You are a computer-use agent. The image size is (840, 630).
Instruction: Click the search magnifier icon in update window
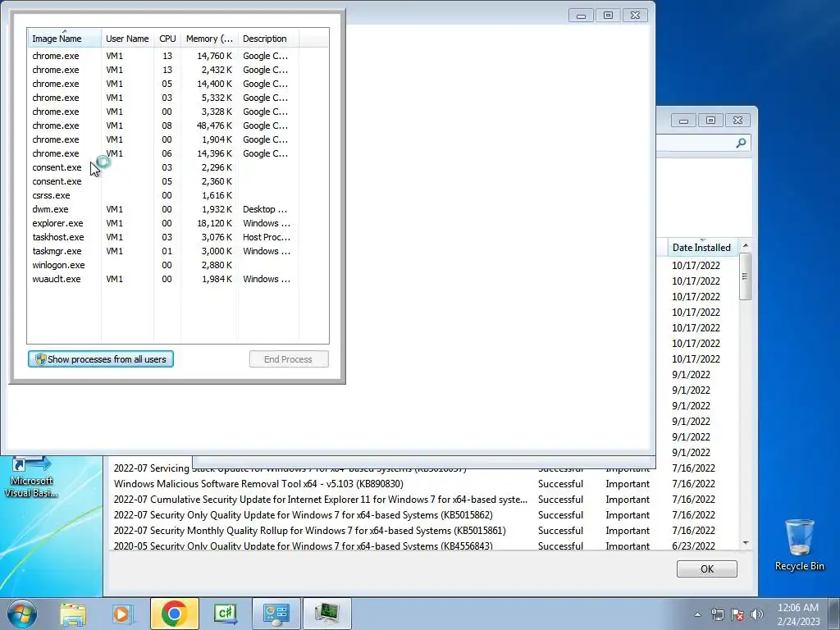point(741,143)
